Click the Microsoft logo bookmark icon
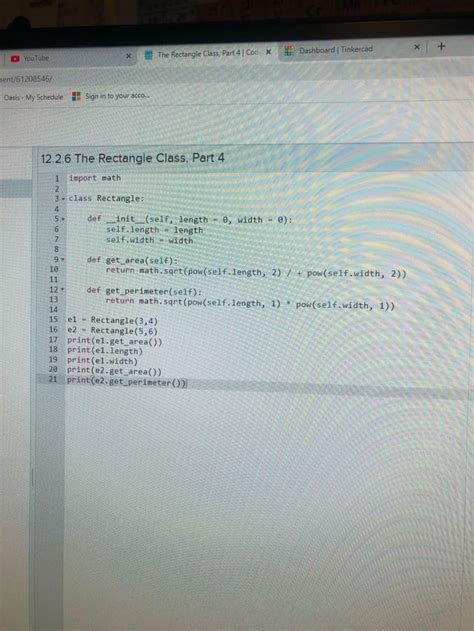 pos(76,96)
